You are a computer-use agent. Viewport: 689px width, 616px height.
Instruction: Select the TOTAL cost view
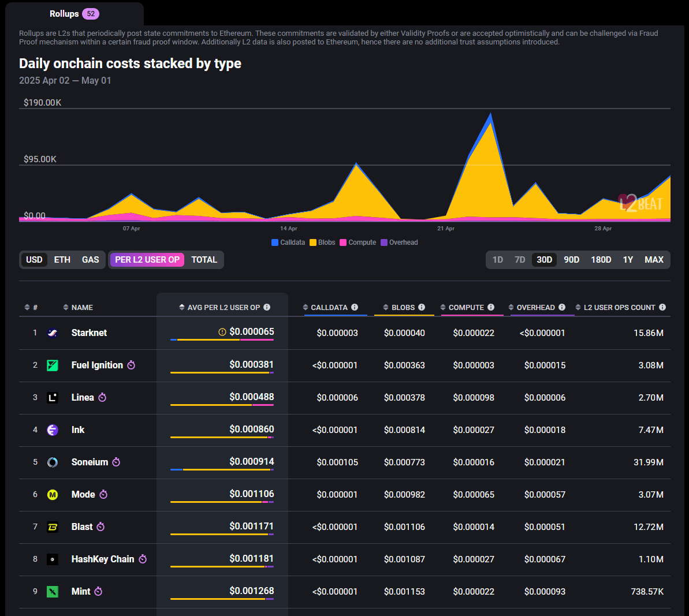click(x=204, y=260)
